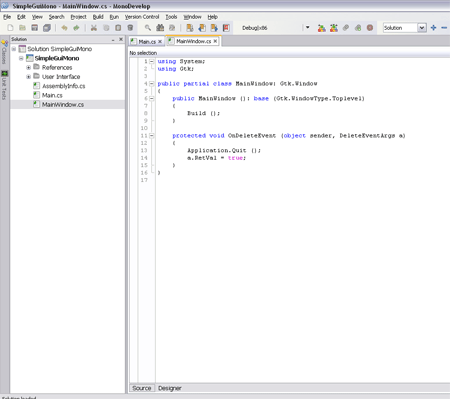The width and height of the screenshot is (450, 399).
Task: Close the MainWindow.cs tab
Action: coord(215,41)
